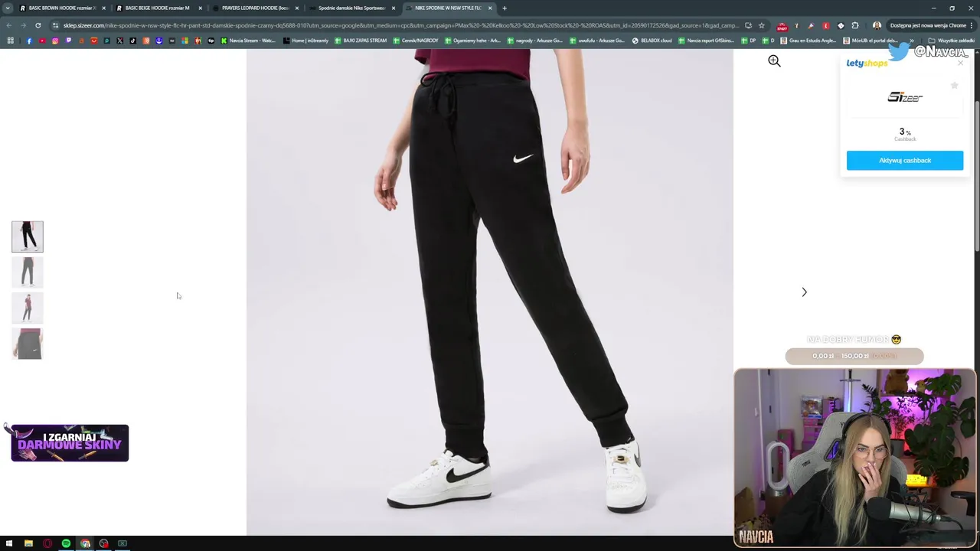Open Navcia Stream bookmark
The width and height of the screenshot is (980, 551).
tap(248, 41)
